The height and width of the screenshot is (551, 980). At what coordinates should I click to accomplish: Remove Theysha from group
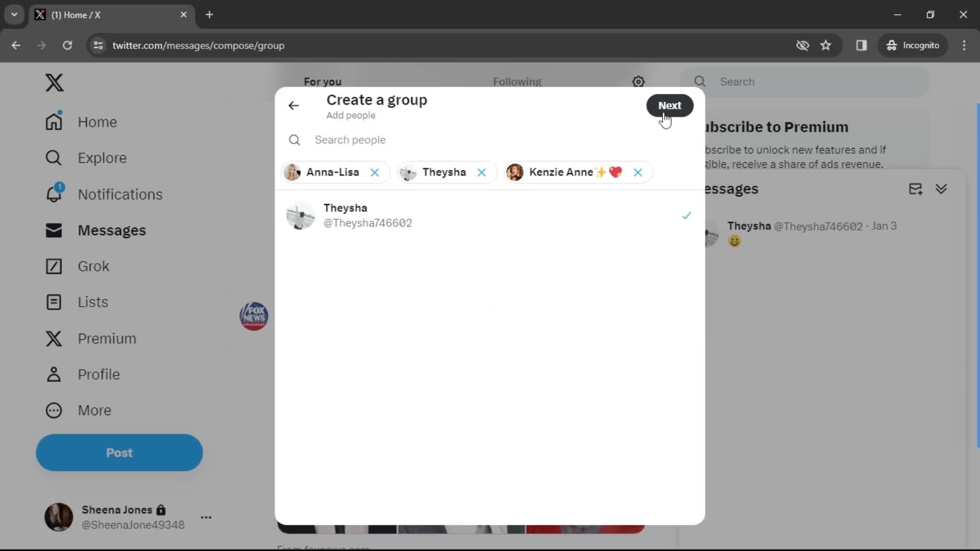482,172
